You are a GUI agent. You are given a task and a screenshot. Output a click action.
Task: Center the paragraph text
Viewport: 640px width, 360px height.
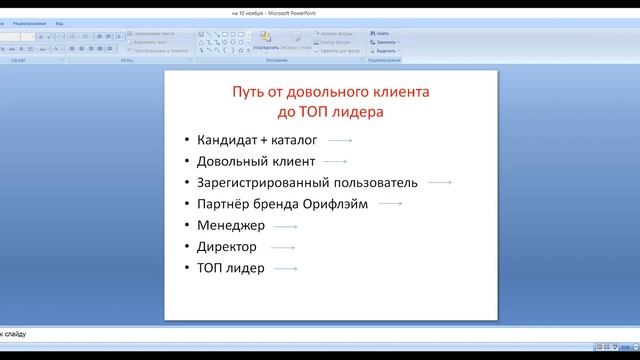pos(82,49)
